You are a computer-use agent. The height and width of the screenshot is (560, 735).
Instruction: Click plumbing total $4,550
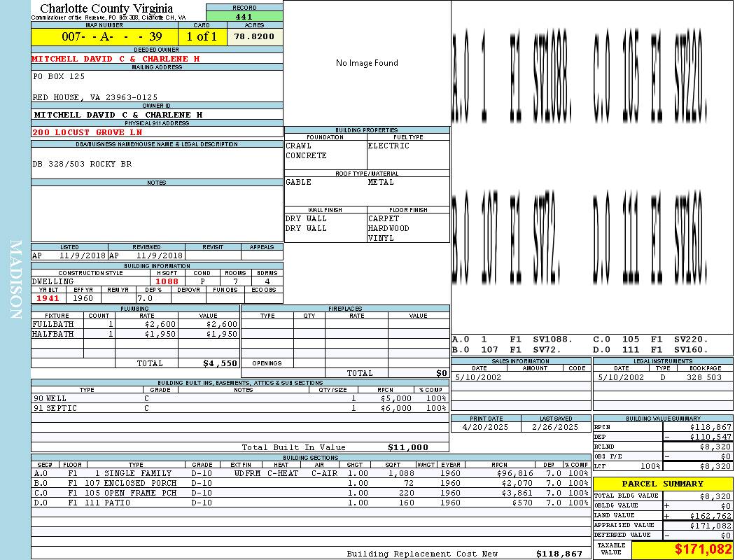point(220,363)
